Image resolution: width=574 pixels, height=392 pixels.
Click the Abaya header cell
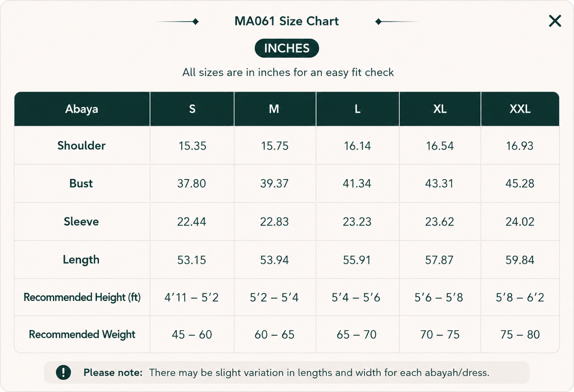[82, 109]
